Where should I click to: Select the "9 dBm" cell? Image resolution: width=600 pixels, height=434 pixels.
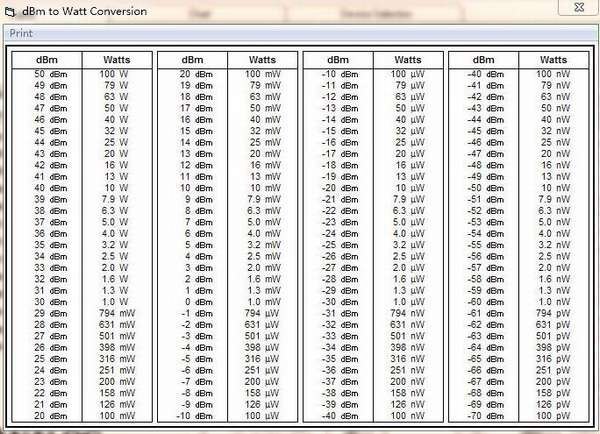click(x=199, y=199)
